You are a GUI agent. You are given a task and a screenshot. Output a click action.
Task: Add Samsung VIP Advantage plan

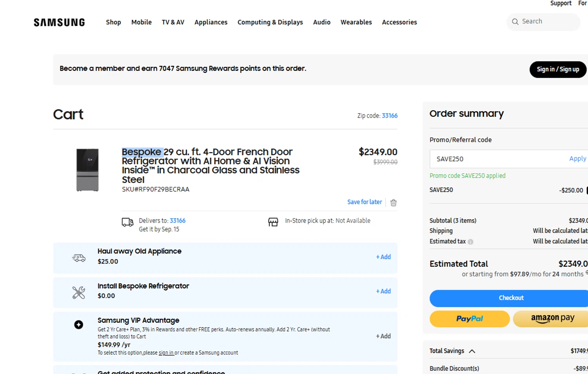click(383, 336)
